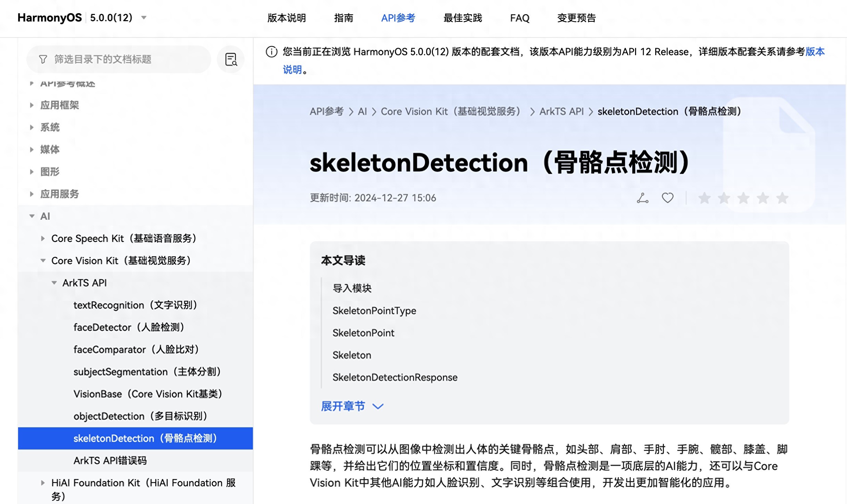Click the document search icon beside filter box
This screenshot has height=504, width=847.
click(231, 59)
